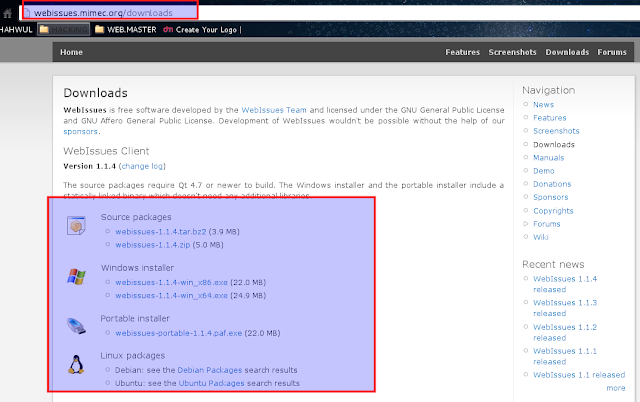This screenshot has width=640, height=402.
Task: Click the Navigation sidebar heading
Action: pyautogui.click(x=549, y=90)
